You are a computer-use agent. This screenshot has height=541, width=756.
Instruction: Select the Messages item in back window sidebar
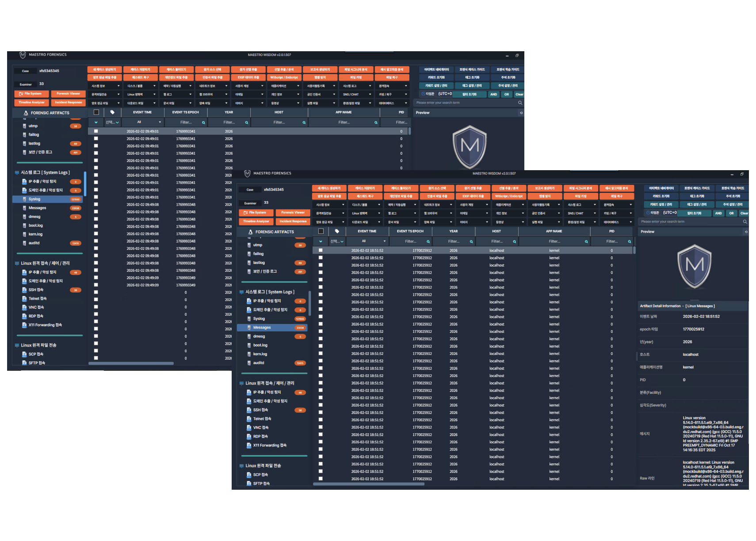point(48,208)
